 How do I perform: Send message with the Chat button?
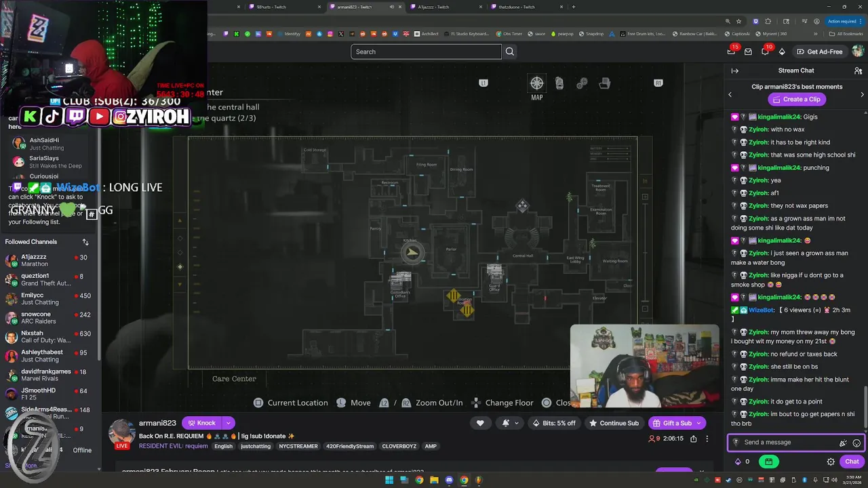(x=852, y=462)
